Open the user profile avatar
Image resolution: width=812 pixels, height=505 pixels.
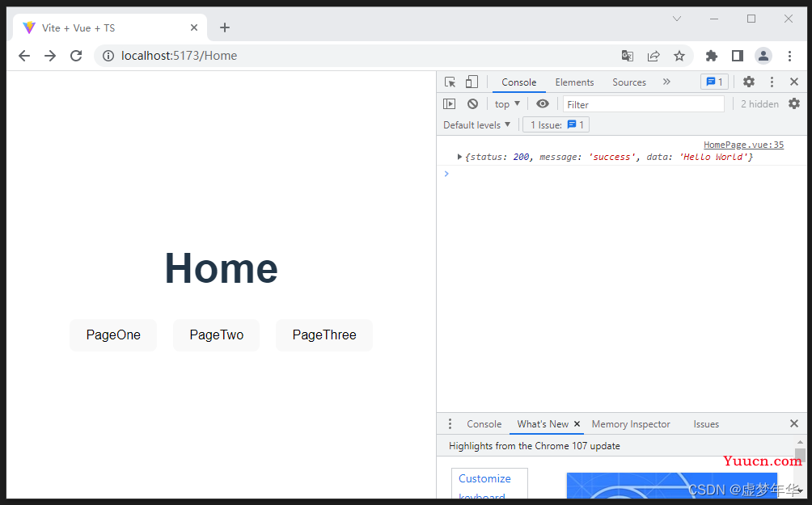coord(763,56)
